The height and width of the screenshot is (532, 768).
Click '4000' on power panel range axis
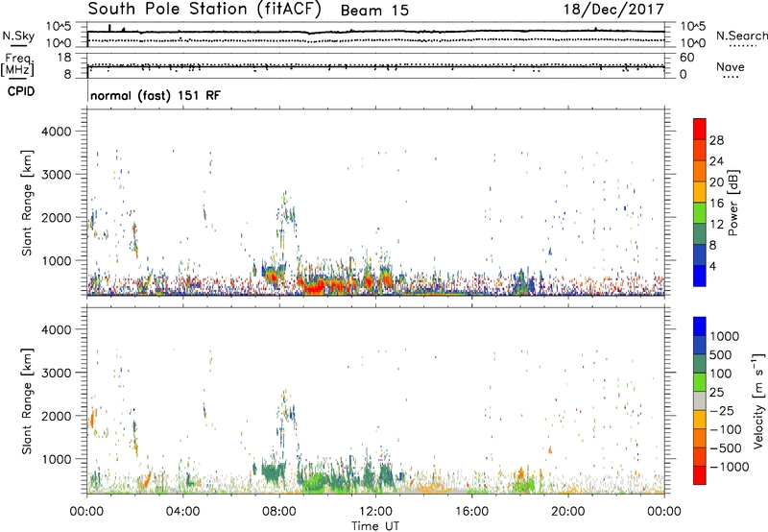point(56,132)
